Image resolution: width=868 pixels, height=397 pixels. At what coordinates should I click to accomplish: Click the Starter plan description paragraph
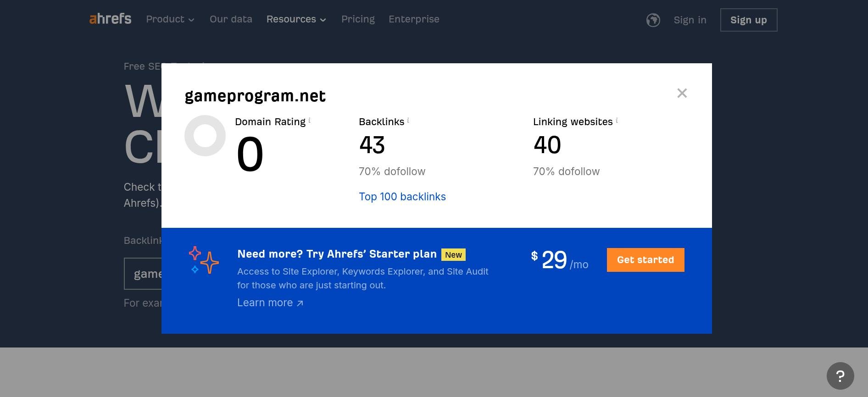coord(363,278)
